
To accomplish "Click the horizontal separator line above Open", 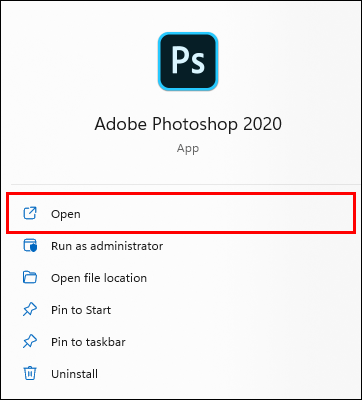I will [x=183, y=184].
